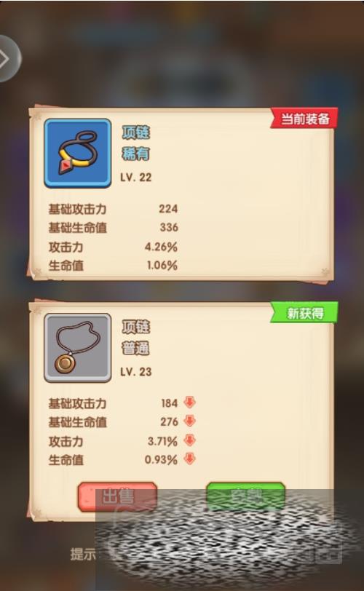Click the blue rare necklace icon
The image size is (364, 591).
(78, 153)
